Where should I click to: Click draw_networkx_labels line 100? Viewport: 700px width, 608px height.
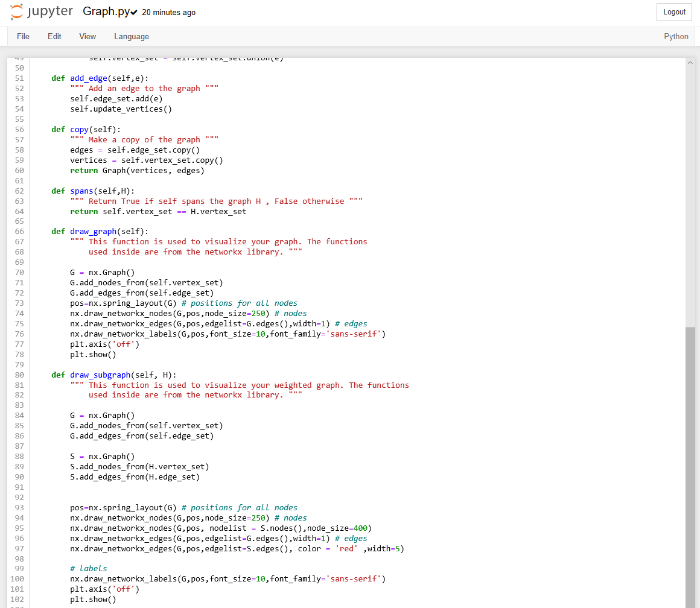(227, 579)
